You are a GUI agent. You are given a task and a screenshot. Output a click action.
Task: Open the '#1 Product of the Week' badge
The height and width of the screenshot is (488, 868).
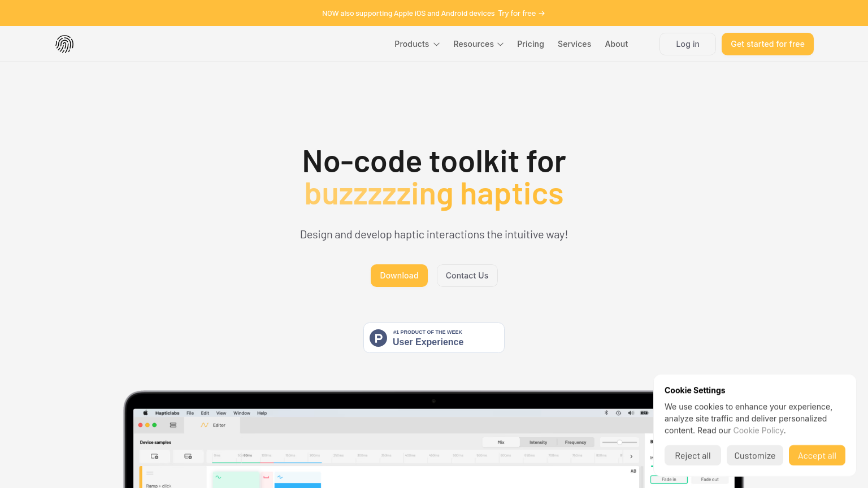click(433, 338)
